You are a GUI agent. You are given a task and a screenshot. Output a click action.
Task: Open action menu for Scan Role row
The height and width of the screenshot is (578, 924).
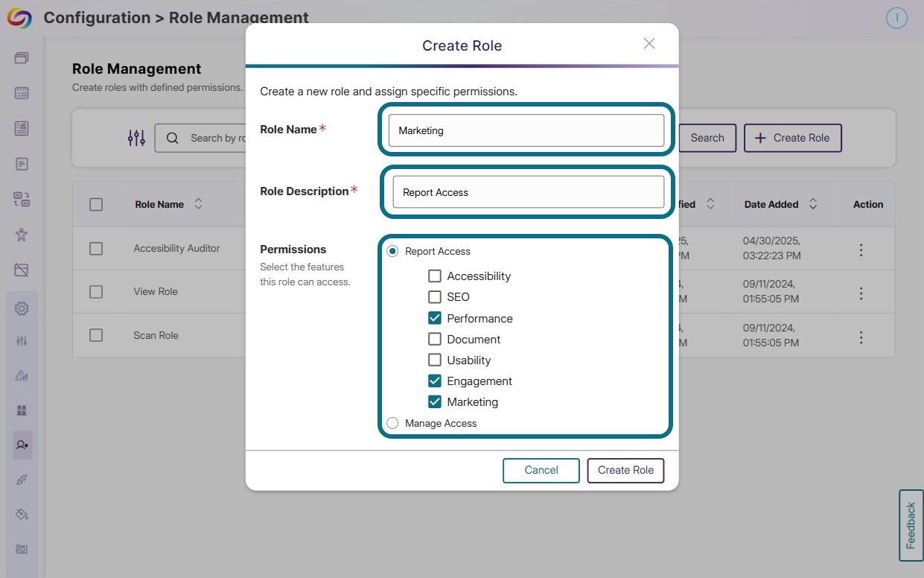coord(861,337)
